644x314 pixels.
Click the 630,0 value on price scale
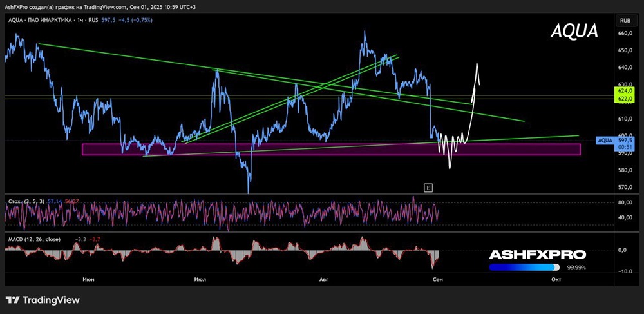(626, 84)
